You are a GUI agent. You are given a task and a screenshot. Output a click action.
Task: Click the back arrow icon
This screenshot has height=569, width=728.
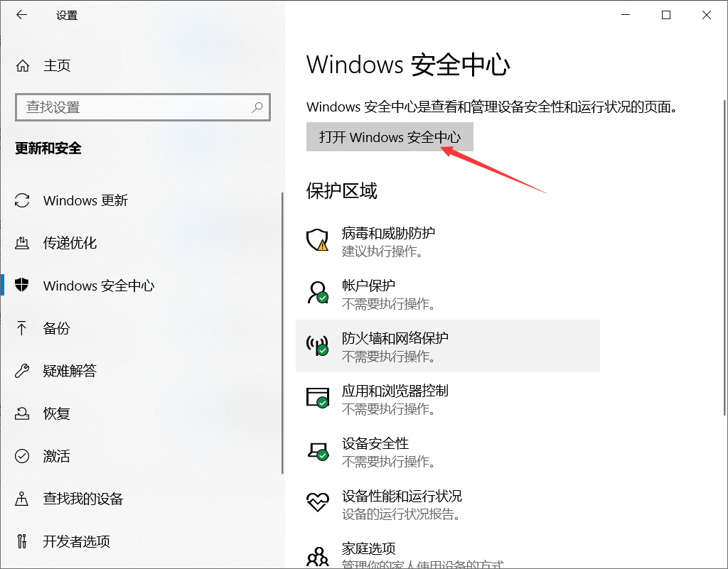[x=22, y=15]
